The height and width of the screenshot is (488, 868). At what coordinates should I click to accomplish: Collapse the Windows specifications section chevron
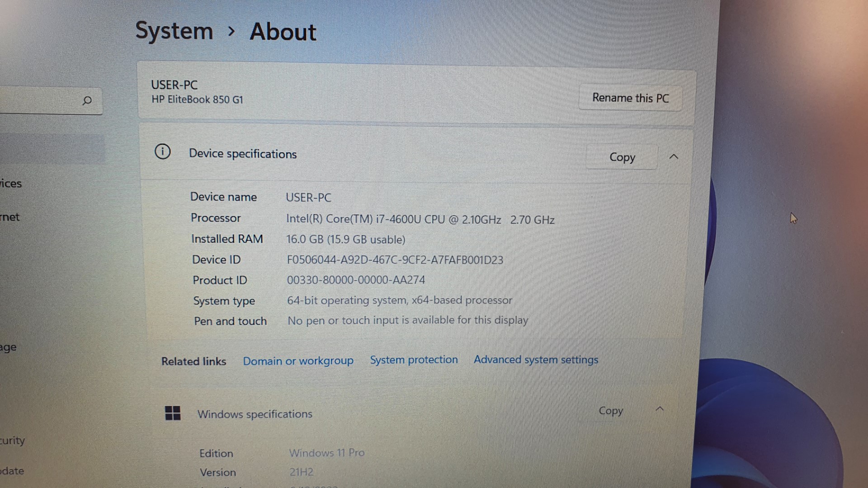tap(660, 409)
